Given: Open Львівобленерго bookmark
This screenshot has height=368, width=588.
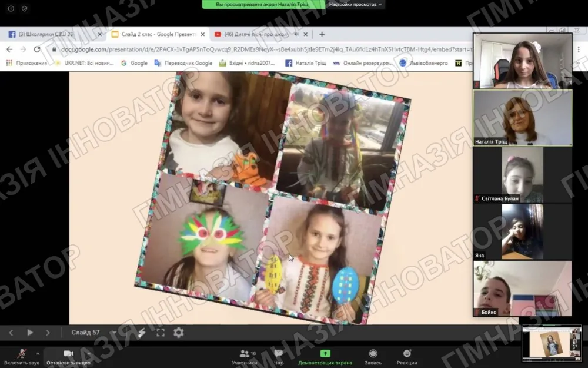Looking at the screenshot, I should coord(423,63).
